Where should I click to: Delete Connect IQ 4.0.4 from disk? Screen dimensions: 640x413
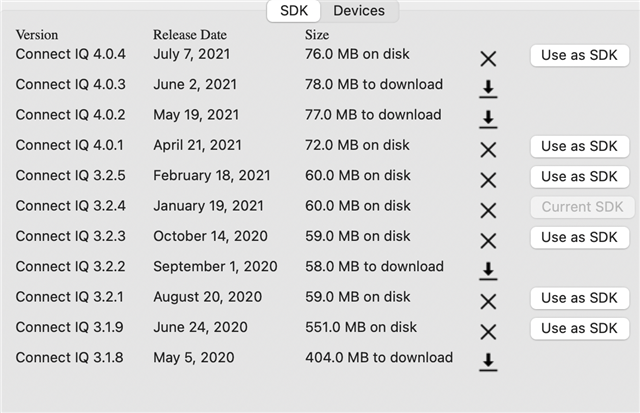point(488,59)
